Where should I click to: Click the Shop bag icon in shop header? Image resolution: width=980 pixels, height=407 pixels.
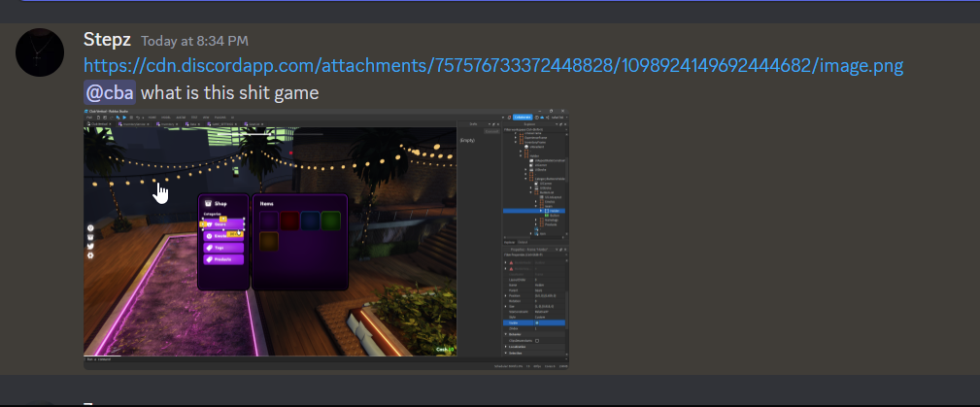click(208, 203)
